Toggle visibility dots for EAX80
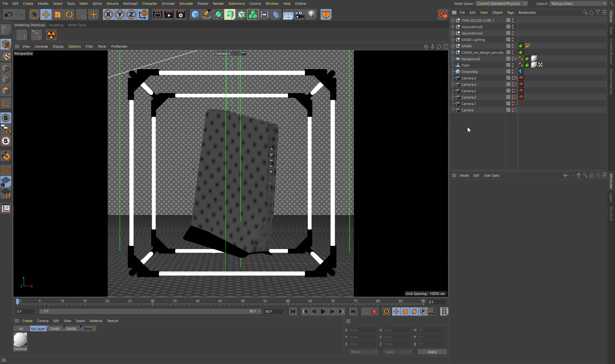Image resolution: width=615 pixels, height=364 pixels. tap(512, 46)
